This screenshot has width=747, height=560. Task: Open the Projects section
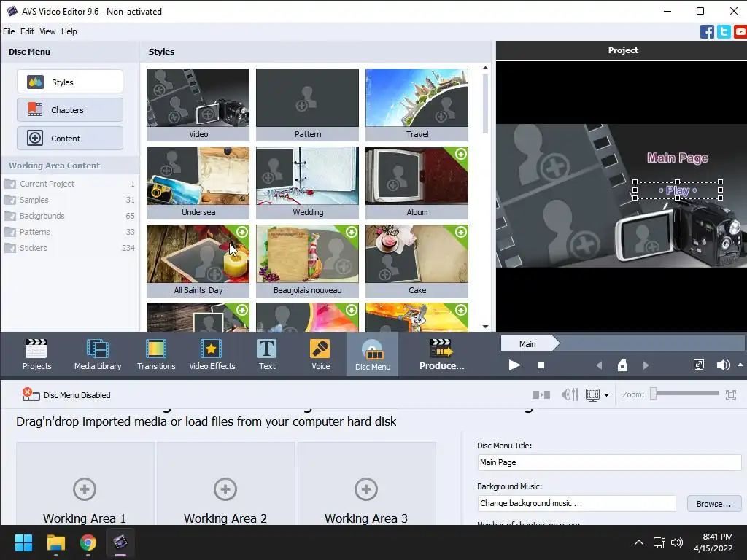(x=36, y=354)
